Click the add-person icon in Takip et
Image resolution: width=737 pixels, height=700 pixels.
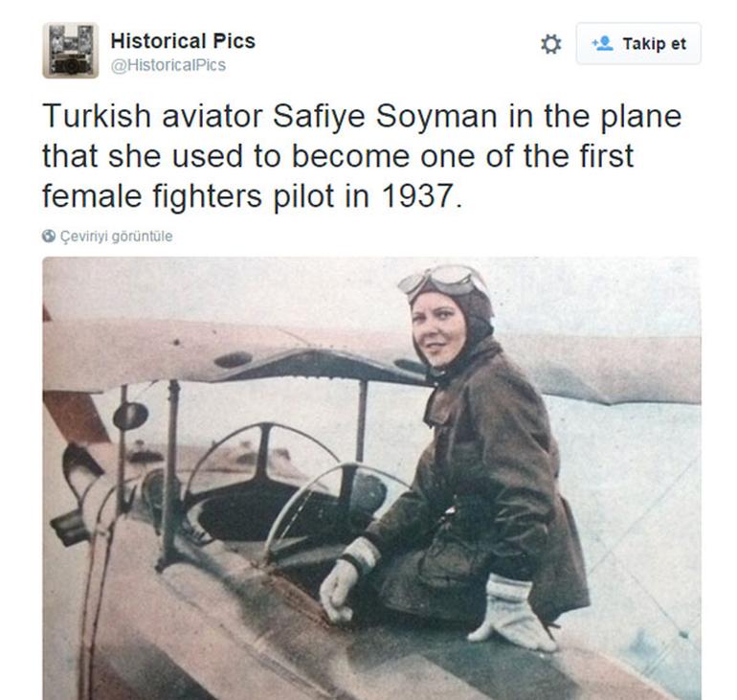pos(602,44)
